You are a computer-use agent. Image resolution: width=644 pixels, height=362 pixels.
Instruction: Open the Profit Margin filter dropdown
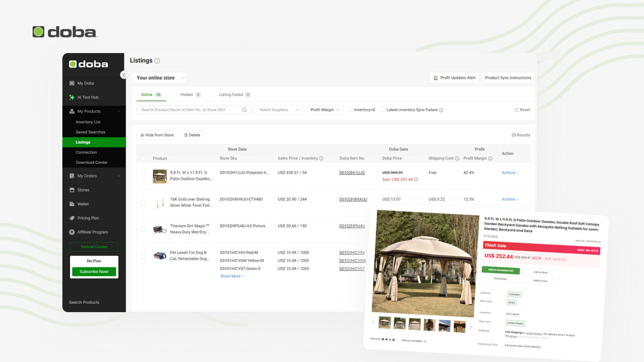pyautogui.click(x=325, y=110)
